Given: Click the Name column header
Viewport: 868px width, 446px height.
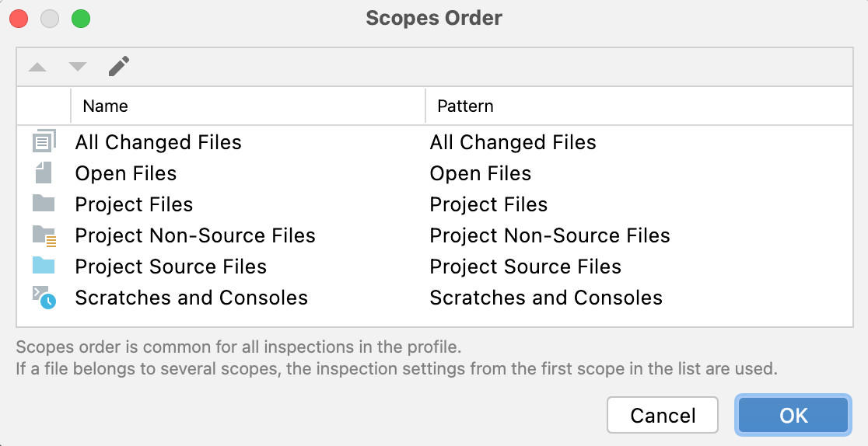Looking at the screenshot, I should point(106,106).
